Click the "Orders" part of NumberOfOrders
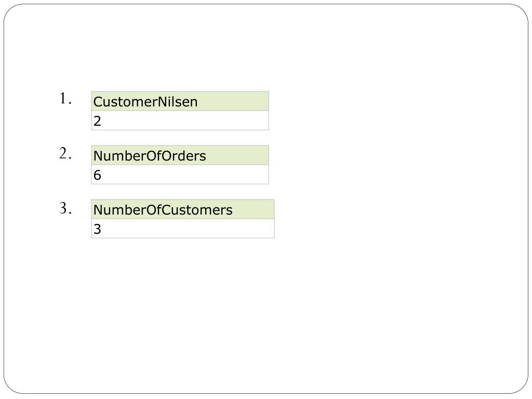 (183, 156)
